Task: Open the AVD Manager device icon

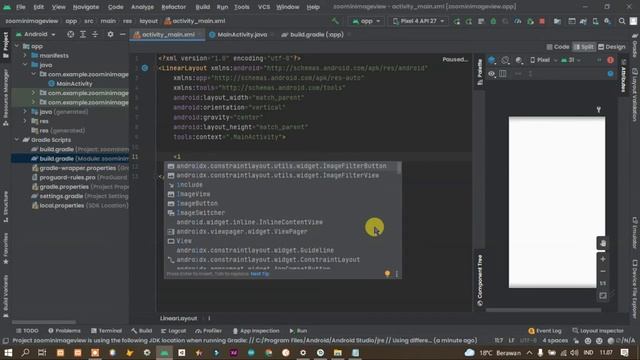Action: (x=596, y=21)
